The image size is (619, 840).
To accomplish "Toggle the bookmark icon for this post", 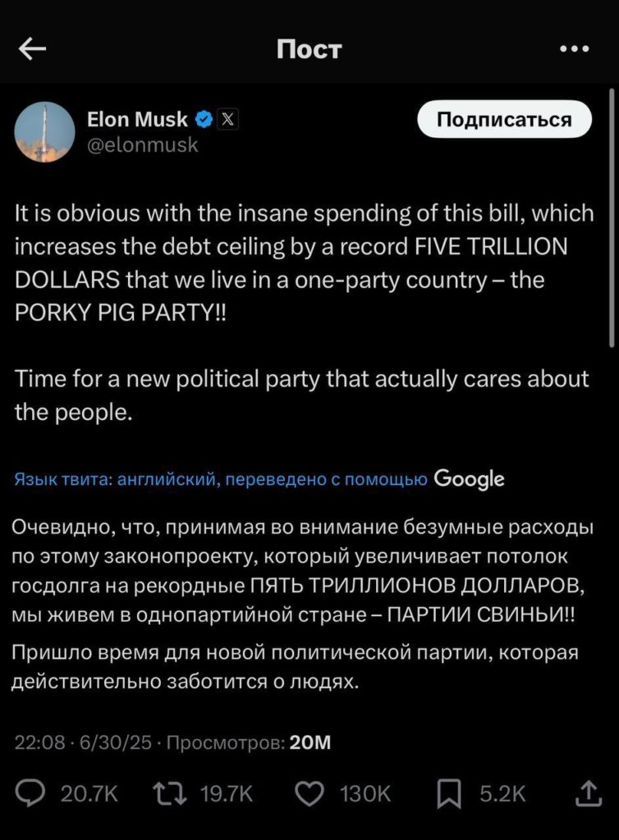I will pyautogui.click(x=449, y=793).
